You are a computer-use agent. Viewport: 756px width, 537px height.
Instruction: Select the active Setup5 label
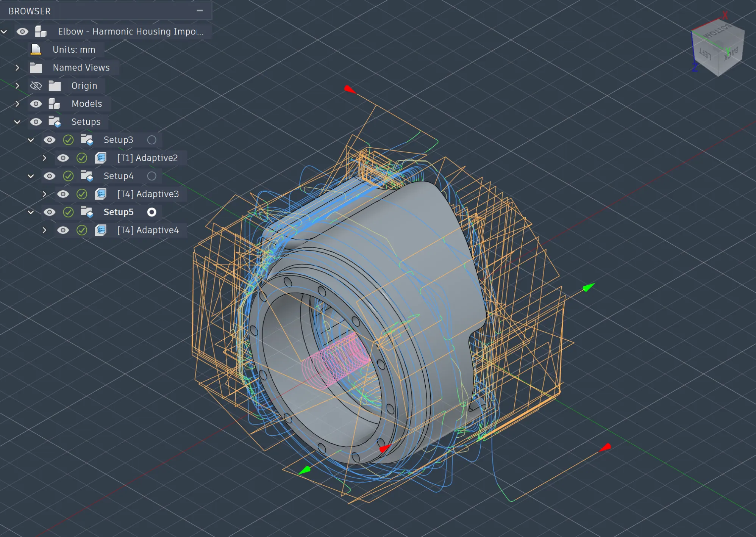click(x=119, y=212)
